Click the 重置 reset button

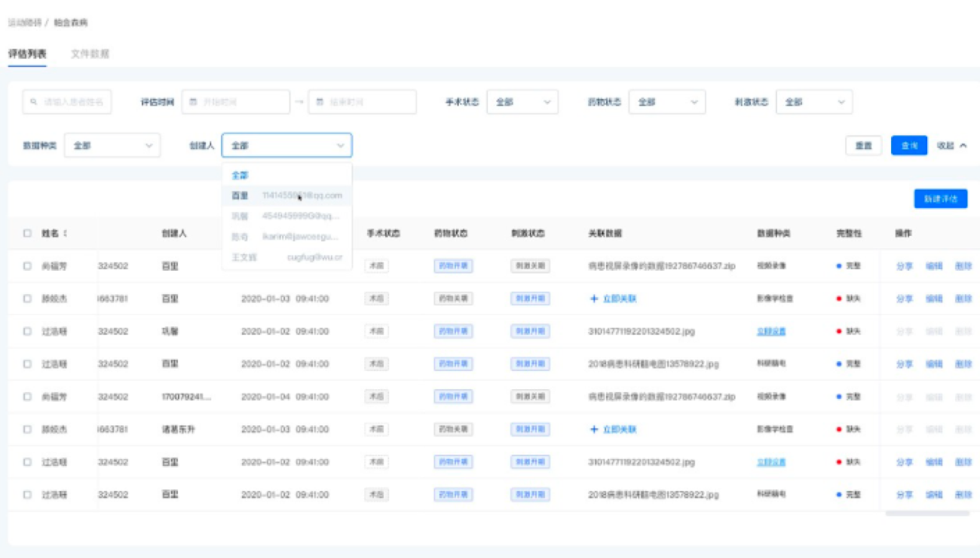(863, 146)
